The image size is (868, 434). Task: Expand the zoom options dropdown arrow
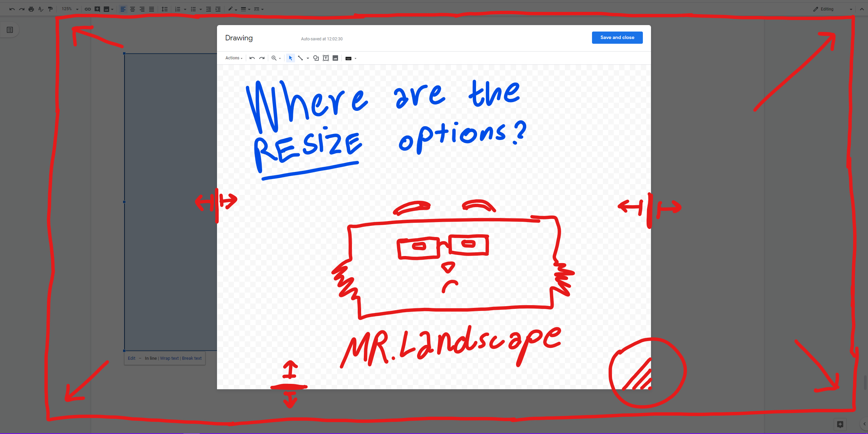click(x=280, y=58)
